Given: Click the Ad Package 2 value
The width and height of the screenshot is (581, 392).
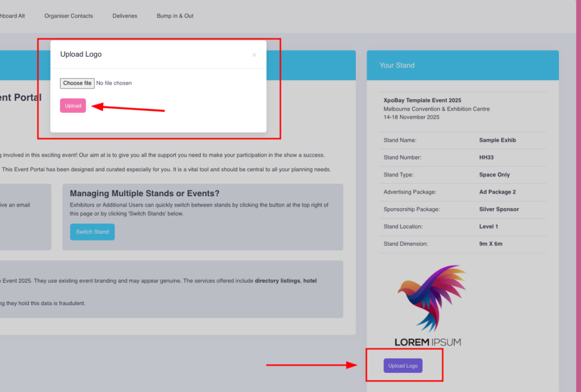Looking at the screenshot, I should click(x=497, y=192).
